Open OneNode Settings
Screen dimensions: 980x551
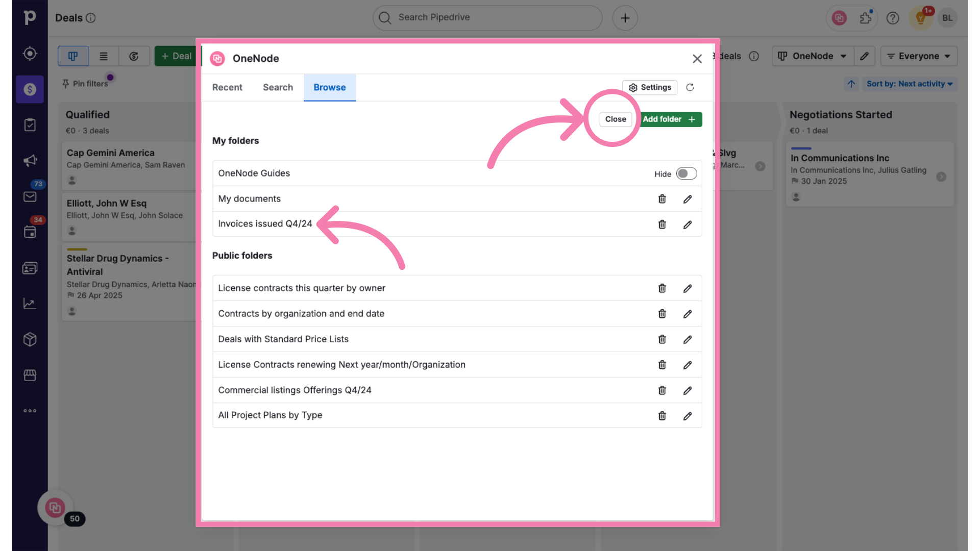click(650, 87)
